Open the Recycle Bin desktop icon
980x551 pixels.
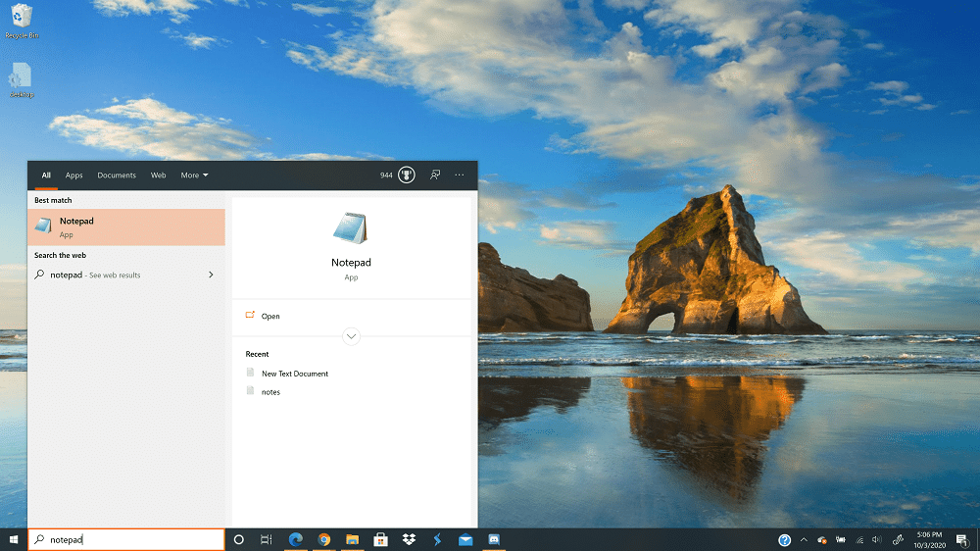click(22, 21)
